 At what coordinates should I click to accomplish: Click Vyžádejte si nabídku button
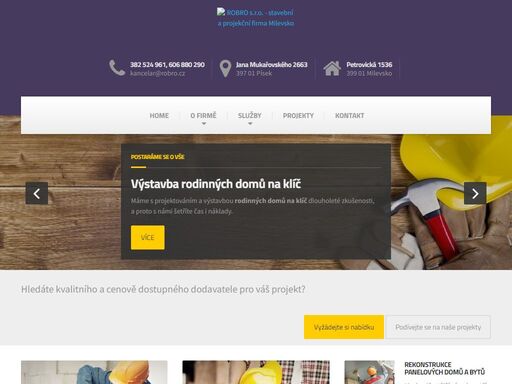(x=344, y=327)
